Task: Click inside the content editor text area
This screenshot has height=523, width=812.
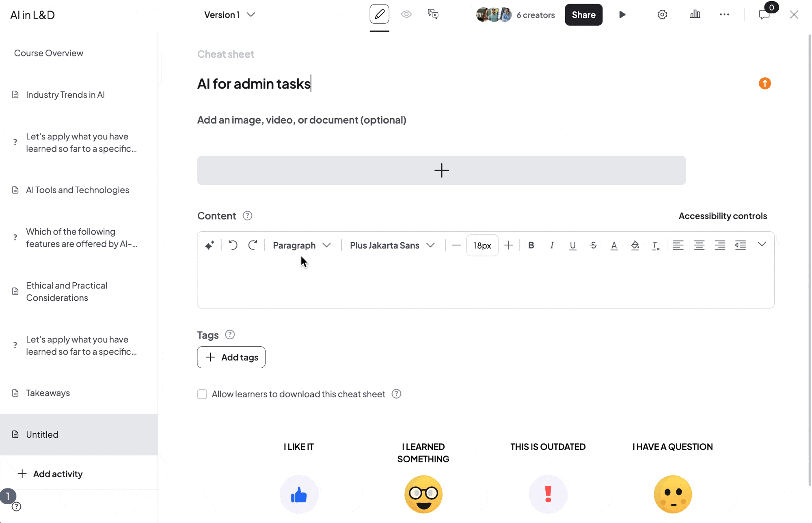Action: (486, 283)
